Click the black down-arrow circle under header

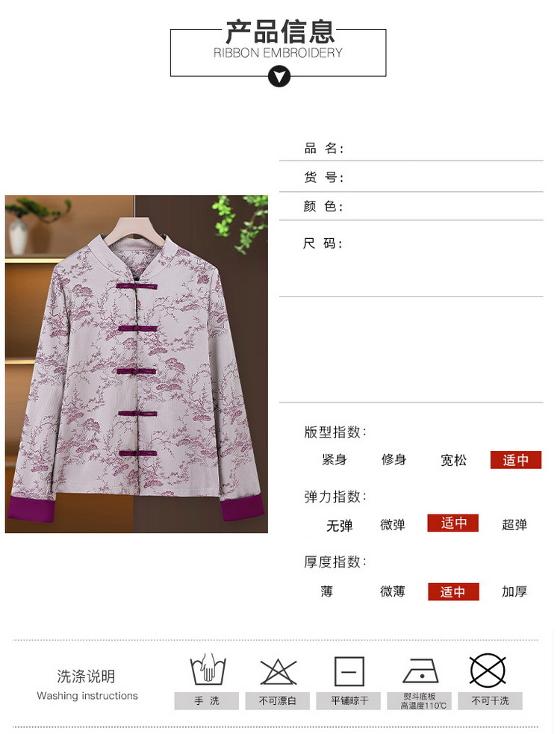[279, 76]
